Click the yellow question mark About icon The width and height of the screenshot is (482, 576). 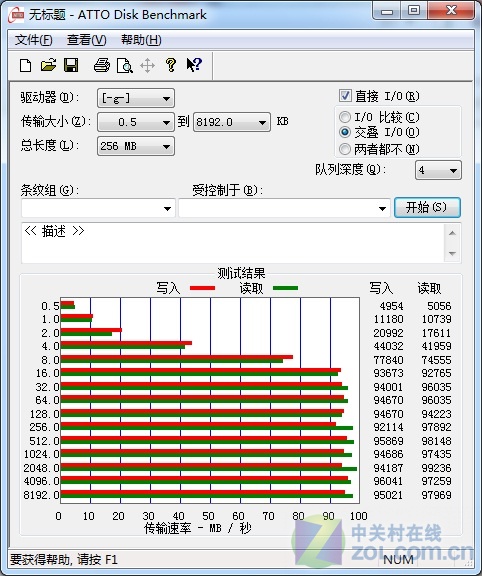pyautogui.click(x=170, y=65)
